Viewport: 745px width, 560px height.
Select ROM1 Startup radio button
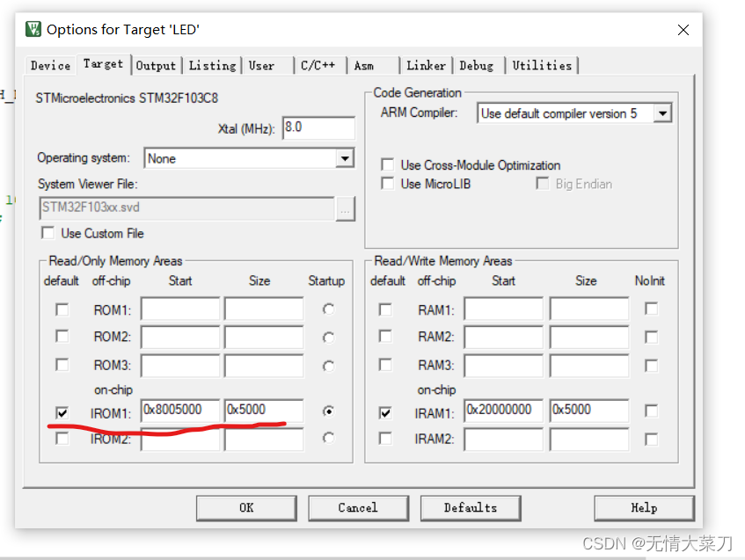pos(328,309)
